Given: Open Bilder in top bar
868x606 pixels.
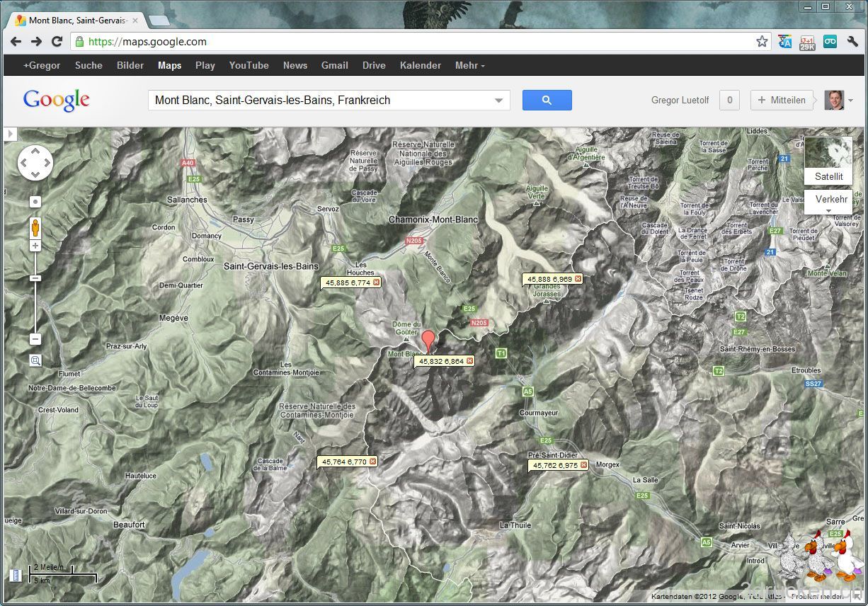Looking at the screenshot, I should (x=130, y=65).
